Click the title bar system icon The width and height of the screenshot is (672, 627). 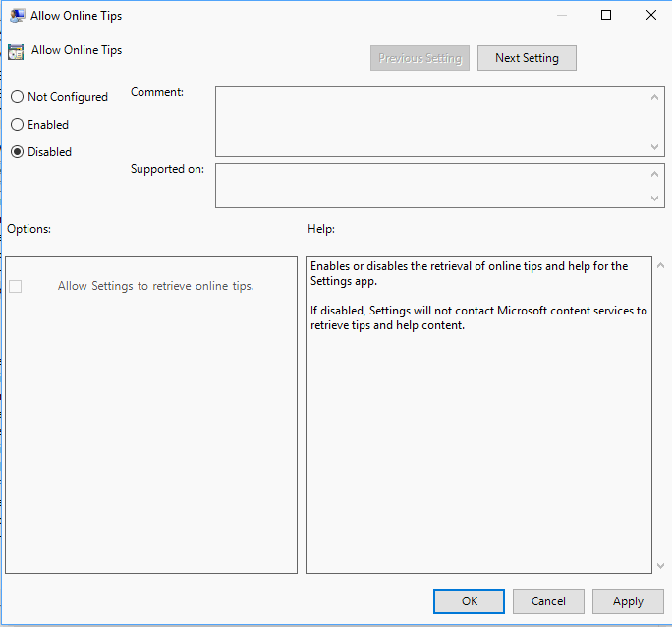click(x=17, y=16)
